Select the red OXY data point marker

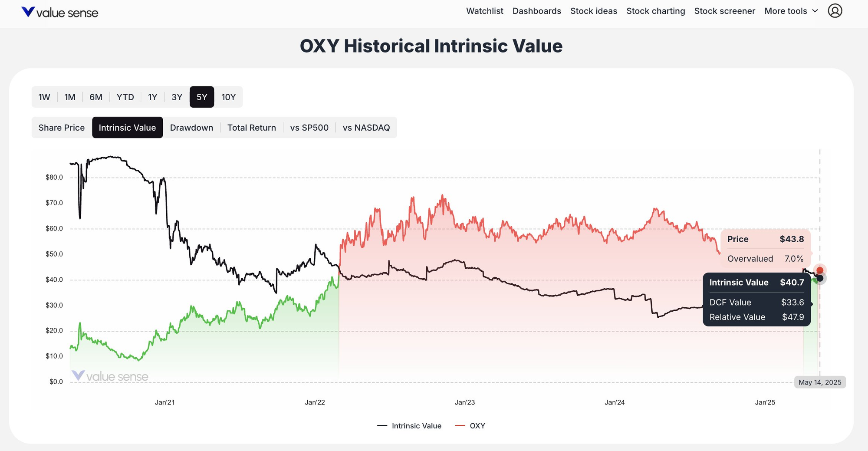819,269
